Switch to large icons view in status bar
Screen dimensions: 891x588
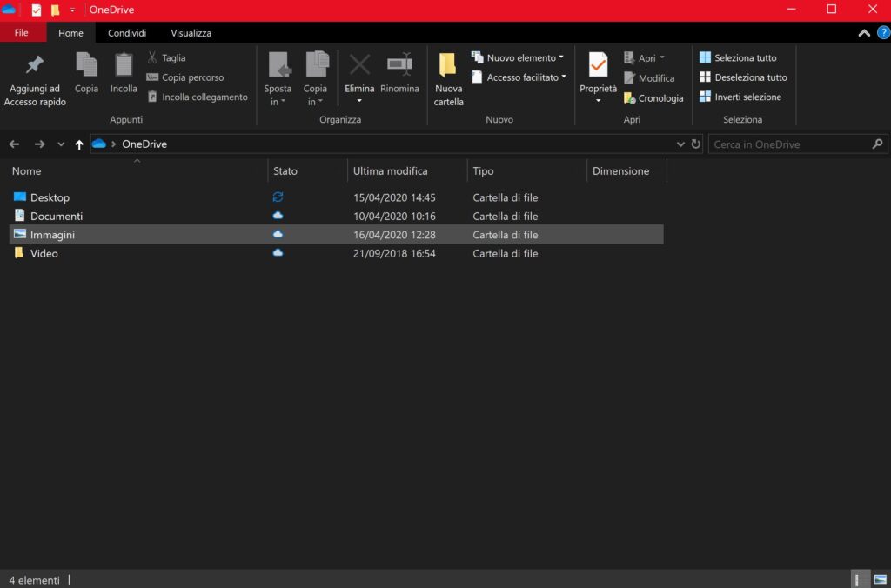pyautogui.click(x=881, y=579)
